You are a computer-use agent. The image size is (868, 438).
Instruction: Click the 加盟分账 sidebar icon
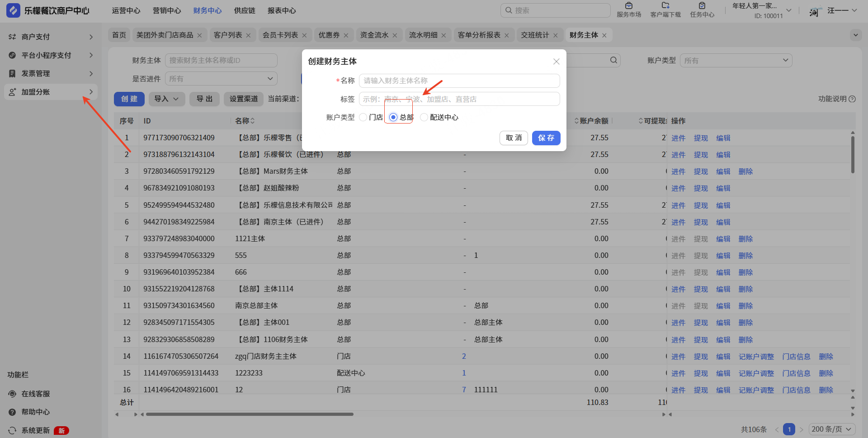tap(12, 92)
